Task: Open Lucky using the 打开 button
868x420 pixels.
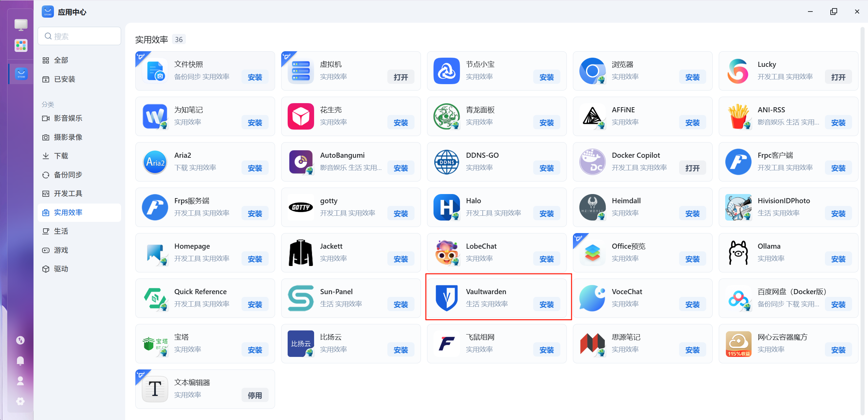Action: [x=838, y=77]
